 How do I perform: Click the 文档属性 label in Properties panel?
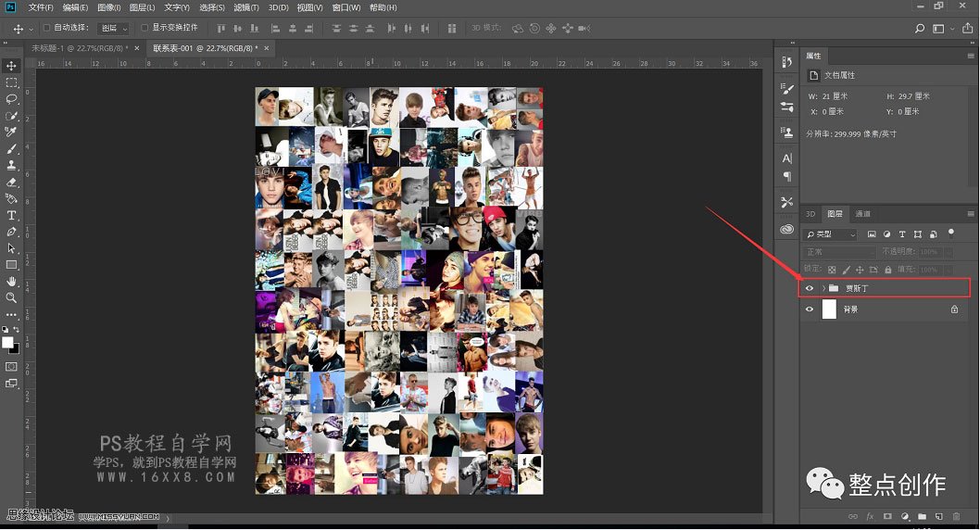tap(839, 75)
